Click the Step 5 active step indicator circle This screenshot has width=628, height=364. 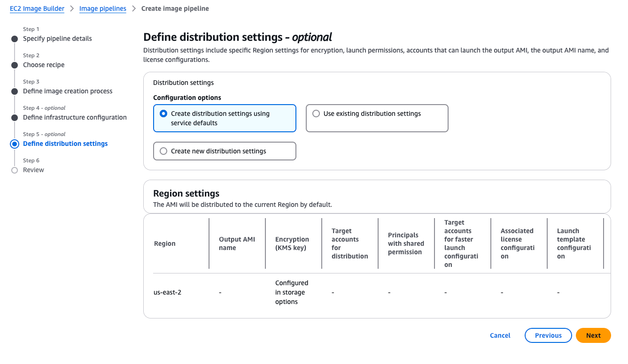point(14,144)
